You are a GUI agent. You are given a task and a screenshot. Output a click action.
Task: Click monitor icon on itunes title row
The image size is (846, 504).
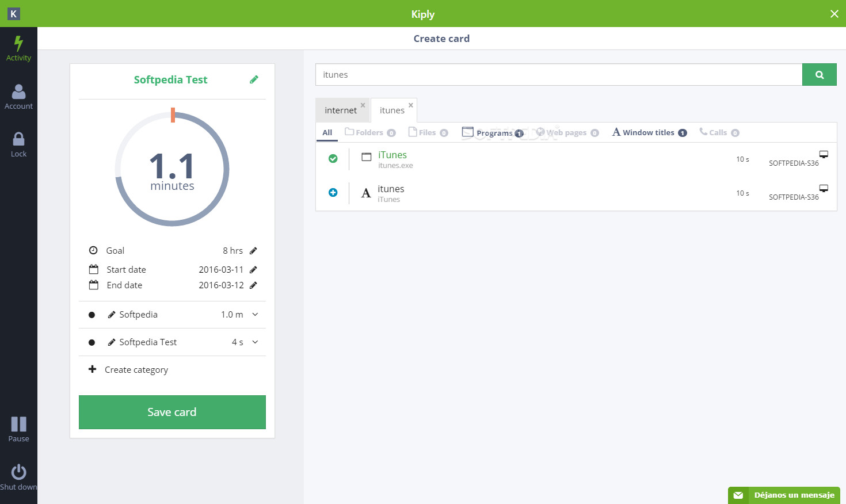[x=824, y=188]
